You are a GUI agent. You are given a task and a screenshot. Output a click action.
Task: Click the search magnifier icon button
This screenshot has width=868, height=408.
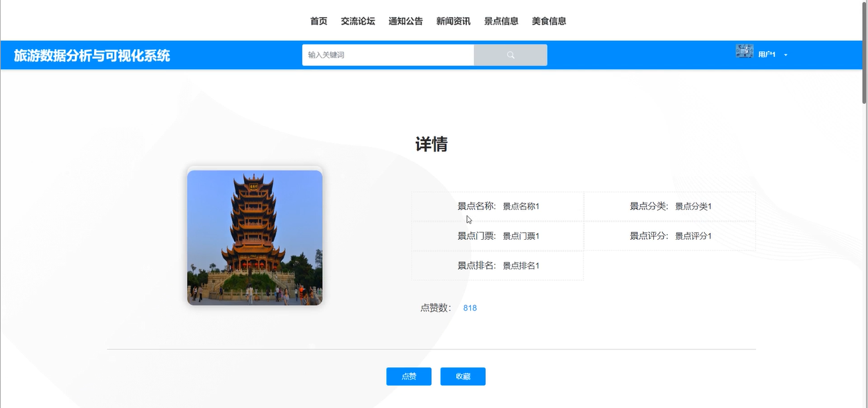pos(511,55)
